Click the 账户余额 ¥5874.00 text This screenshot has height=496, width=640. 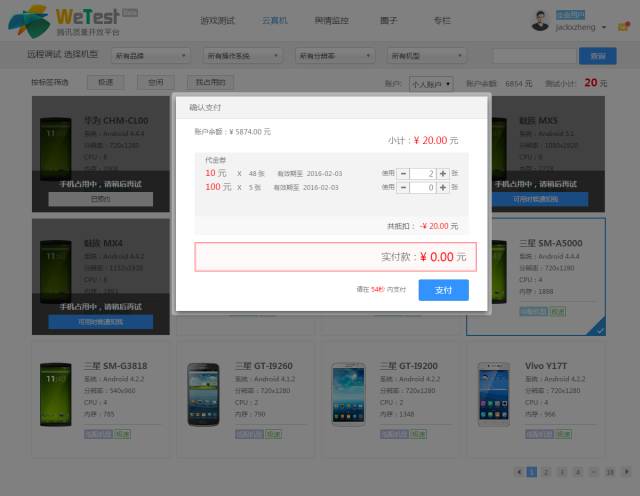point(232,132)
